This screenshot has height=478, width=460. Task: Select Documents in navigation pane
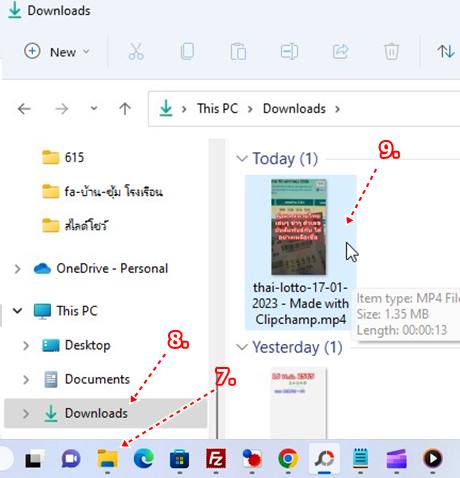[x=87, y=379]
